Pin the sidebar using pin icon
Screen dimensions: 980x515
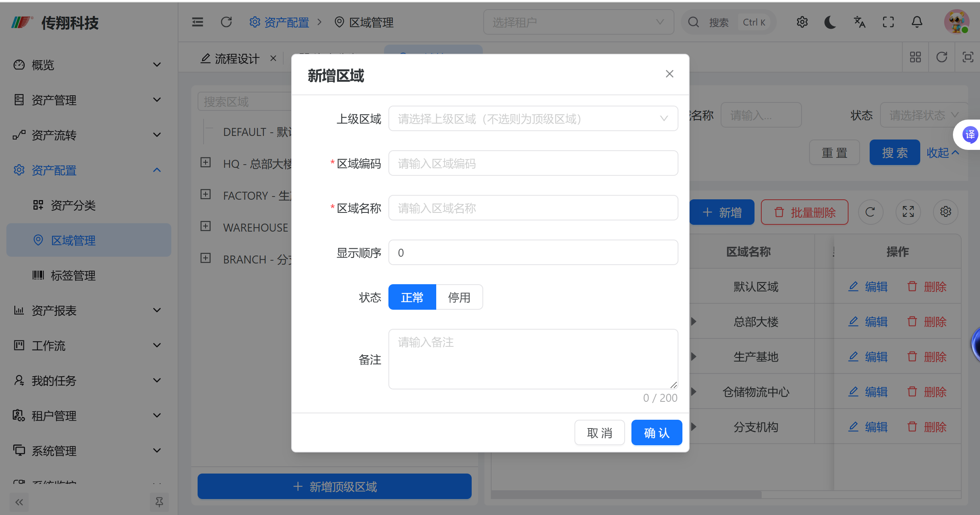[159, 502]
